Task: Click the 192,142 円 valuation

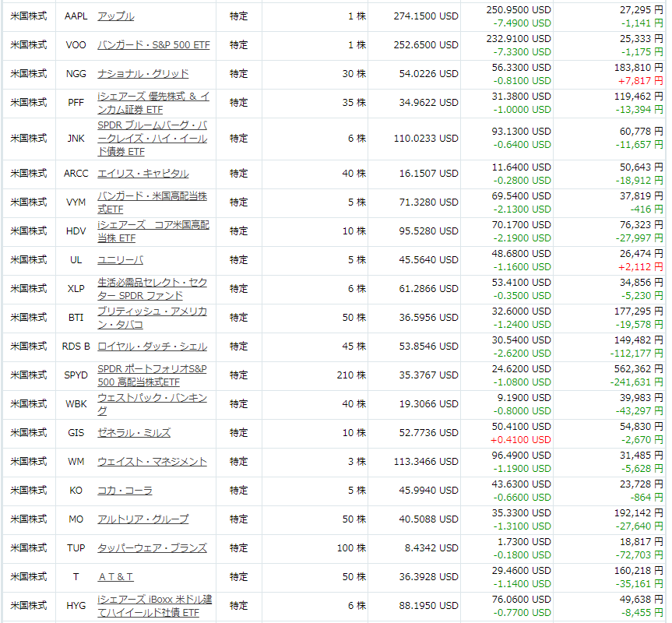Action: click(639, 513)
